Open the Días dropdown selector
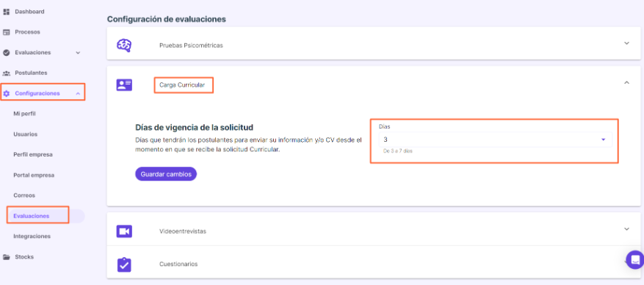644x285 pixels. coord(495,140)
